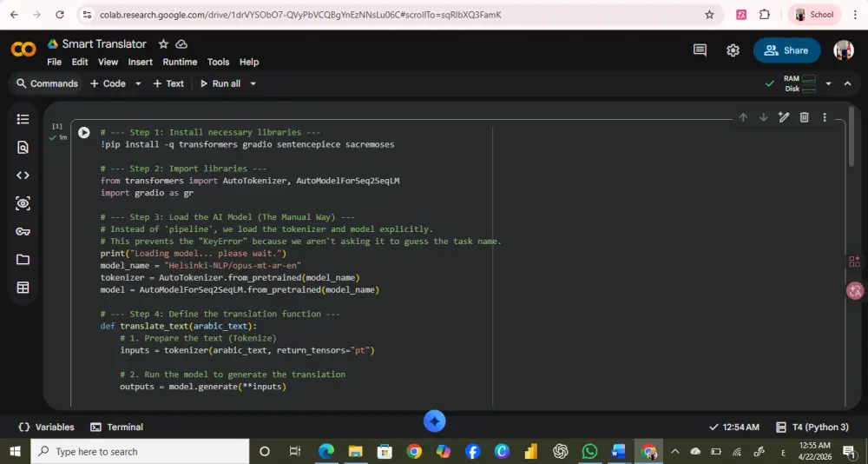Open the Insert menu
This screenshot has height=464, width=868.
(x=140, y=62)
